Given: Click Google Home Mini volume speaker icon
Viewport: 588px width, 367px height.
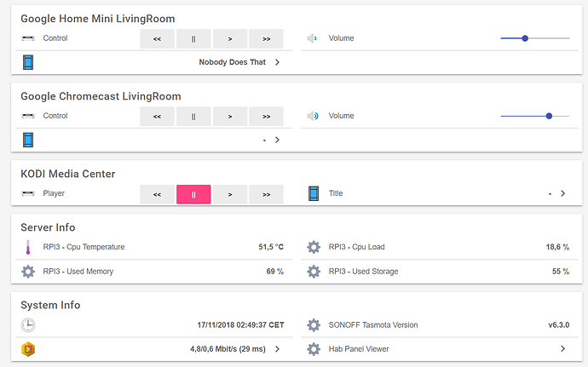Looking at the screenshot, I should (x=313, y=38).
